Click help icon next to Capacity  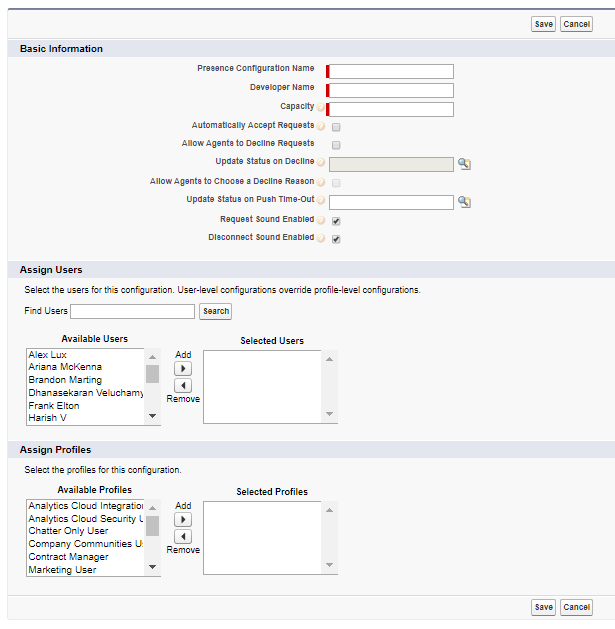(321, 107)
